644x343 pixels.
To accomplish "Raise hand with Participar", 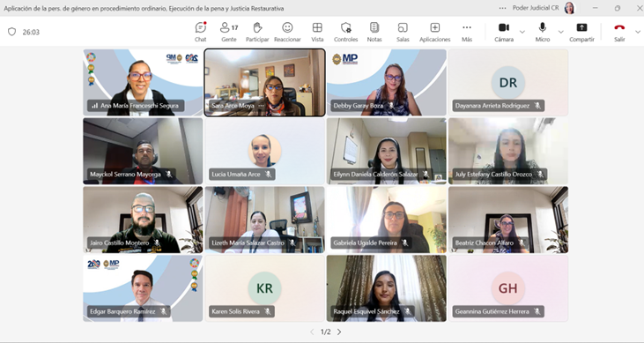I will (x=257, y=32).
